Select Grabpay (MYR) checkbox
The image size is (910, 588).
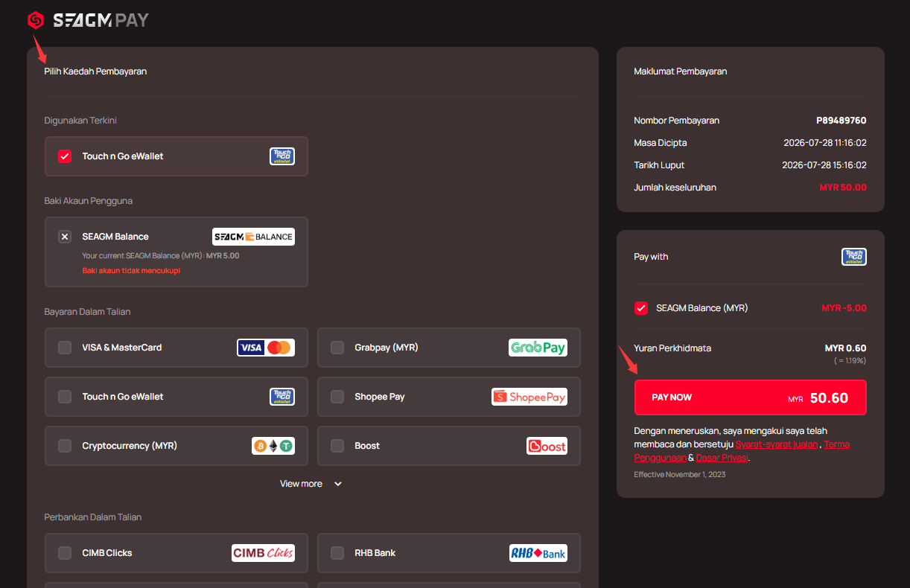tap(337, 348)
